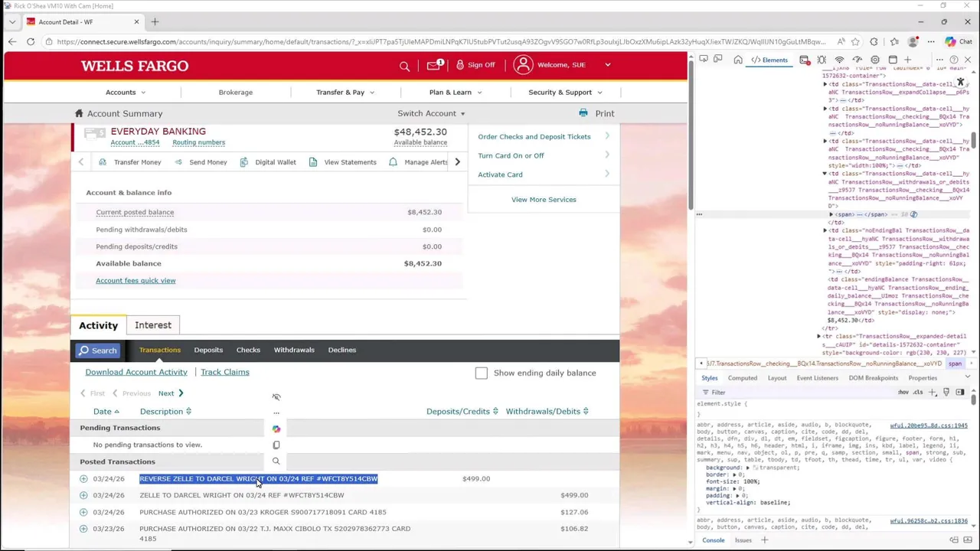980x551 pixels.
Task: Open the messages envelope icon in header
Action: click(x=434, y=65)
